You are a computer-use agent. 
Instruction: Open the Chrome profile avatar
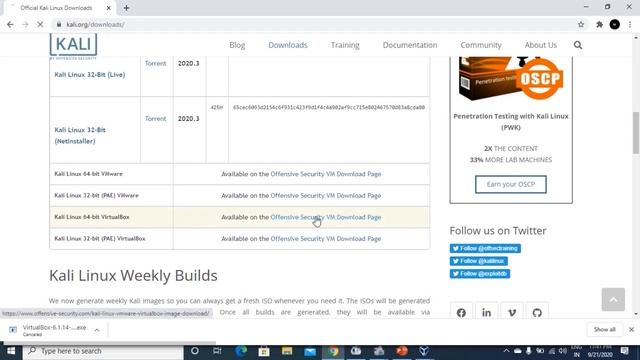[615, 24]
